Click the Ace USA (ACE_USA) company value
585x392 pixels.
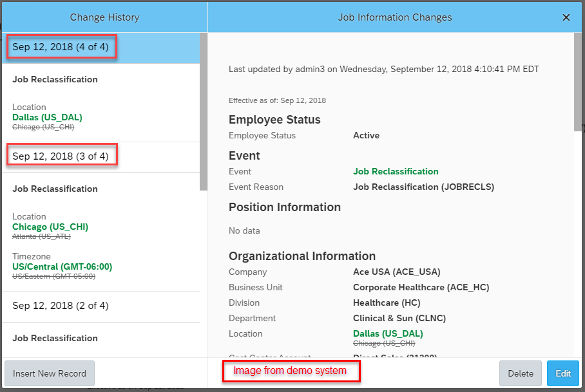tap(397, 272)
